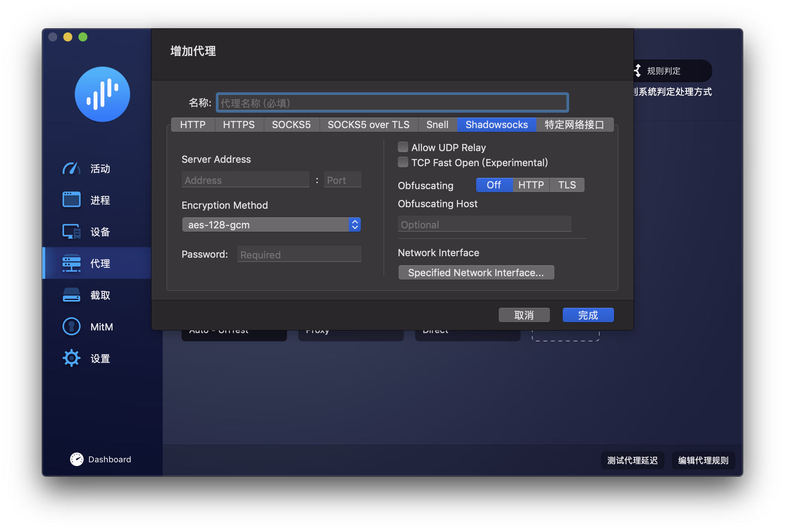This screenshot has height=532, width=785.
Task: Toggle TCP Fast Open (Experimental) checkbox
Action: click(x=403, y=162)
